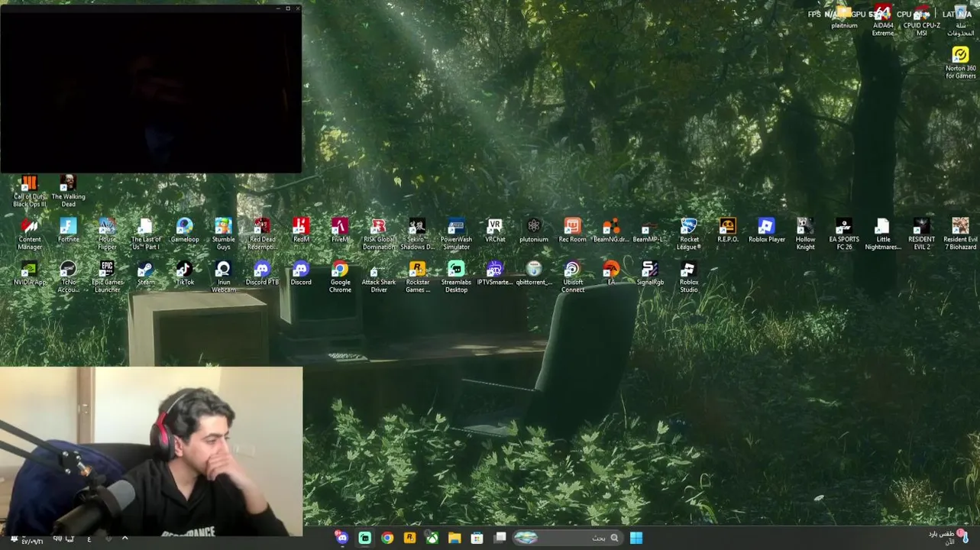Open File Explorer from the taskbar
This screenshot has width=980, height=550.
pyautogui.click(x=454, y=538)
